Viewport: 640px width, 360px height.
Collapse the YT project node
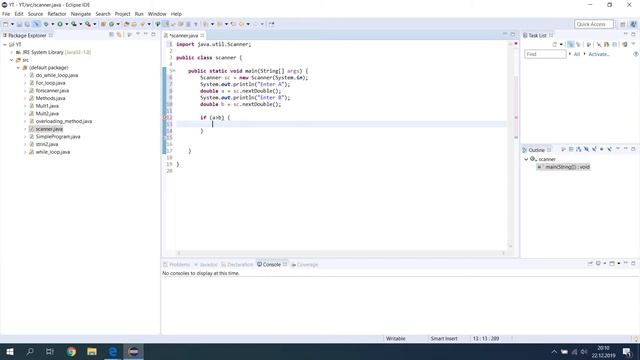[x=5, y=44]
